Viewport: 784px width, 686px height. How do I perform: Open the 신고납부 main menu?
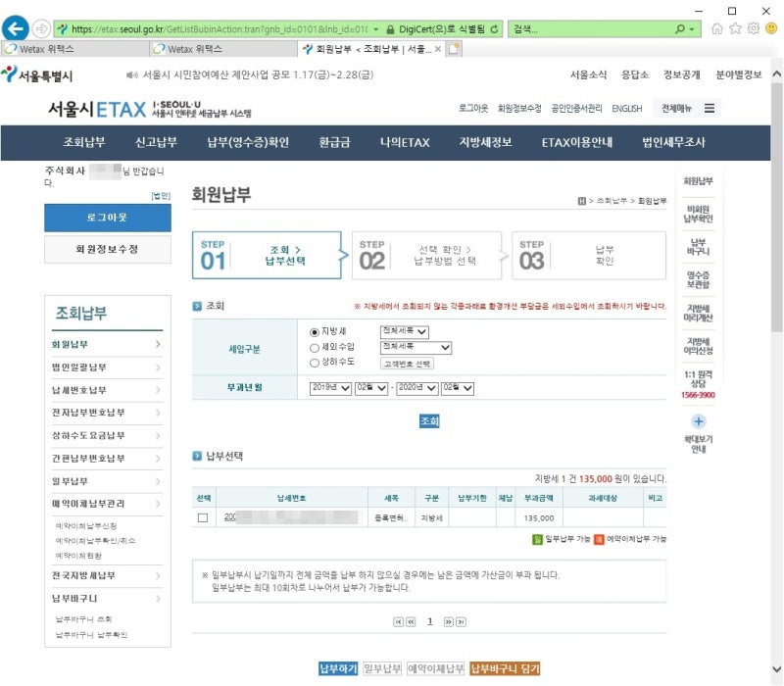pos(156,142)
